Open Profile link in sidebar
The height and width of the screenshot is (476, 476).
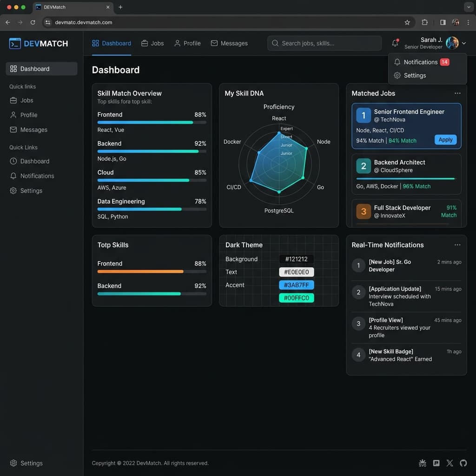(29, 115)
